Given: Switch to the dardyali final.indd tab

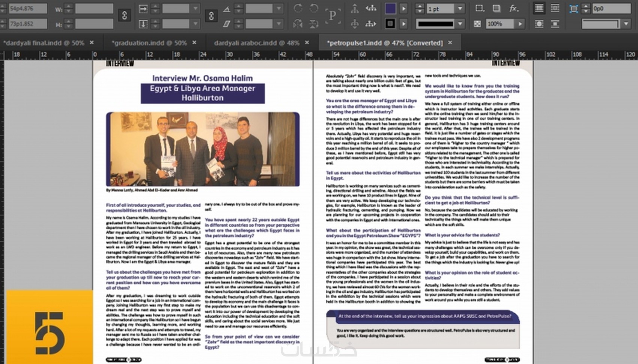Looking at the screenshot, I should click(44, 43).
